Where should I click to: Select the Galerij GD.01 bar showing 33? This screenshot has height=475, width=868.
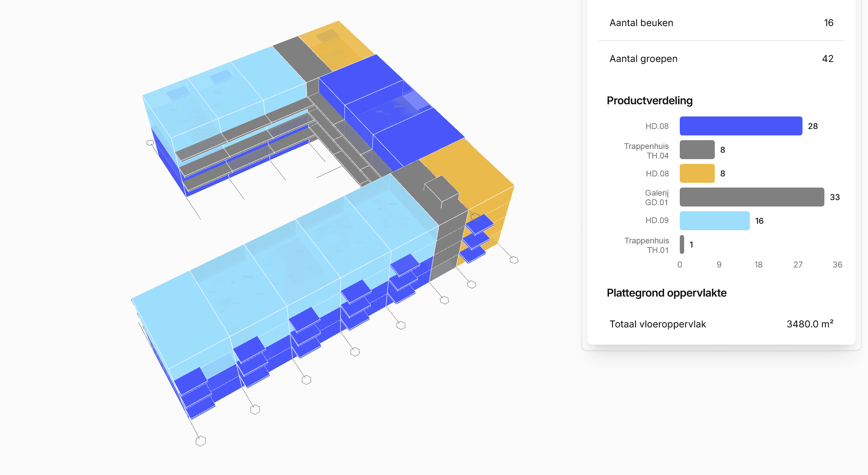click(752, 197)
